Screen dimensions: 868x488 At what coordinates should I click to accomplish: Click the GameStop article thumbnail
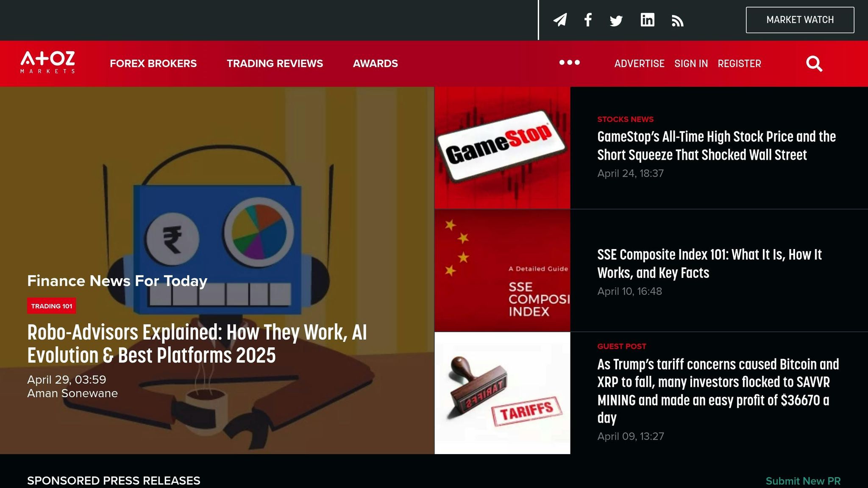(x=502, y=148)
